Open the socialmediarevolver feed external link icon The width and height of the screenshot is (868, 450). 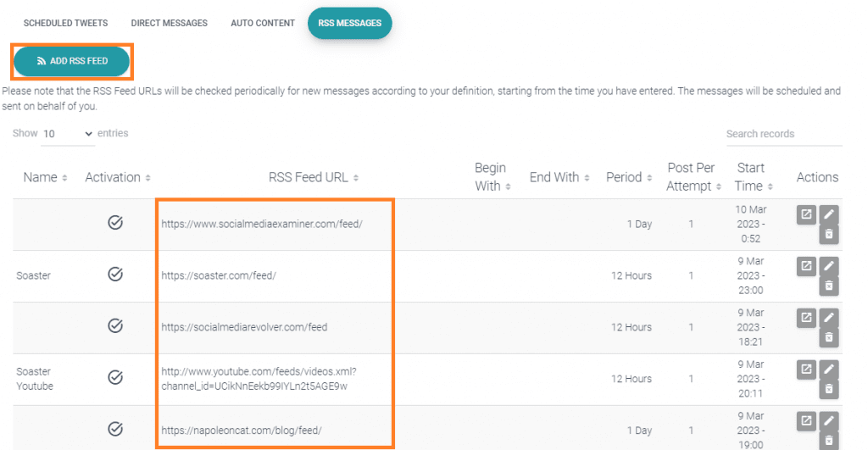806,318
